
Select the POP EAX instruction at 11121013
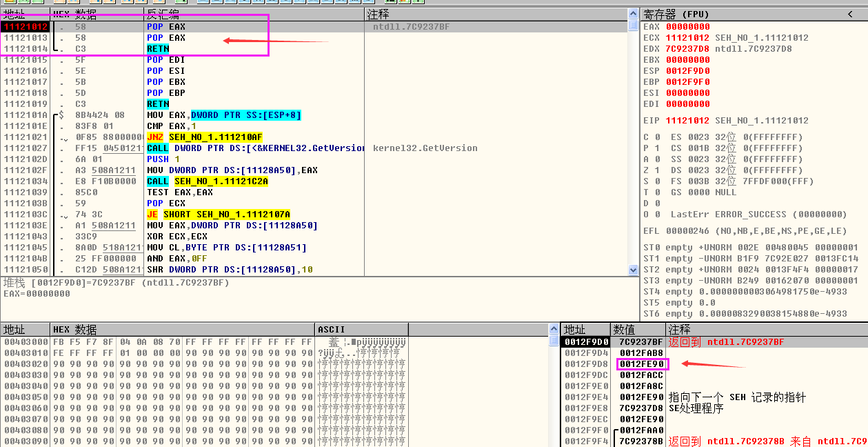[166, 38]
